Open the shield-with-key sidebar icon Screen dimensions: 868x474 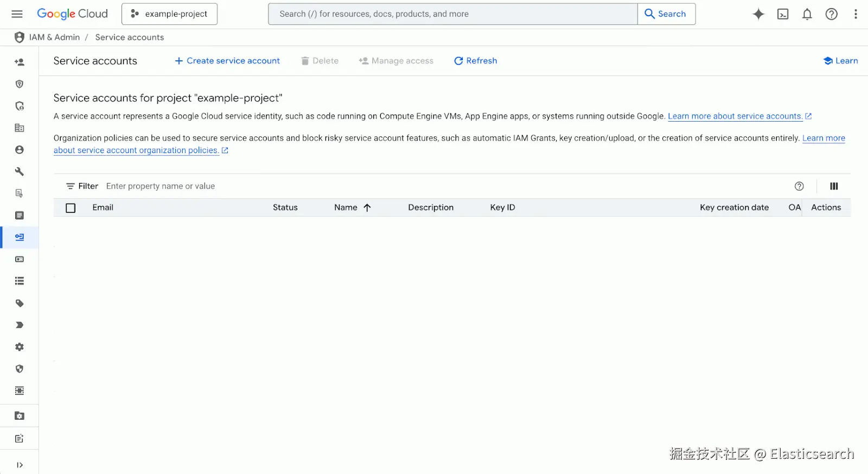(x=20, y=84)
